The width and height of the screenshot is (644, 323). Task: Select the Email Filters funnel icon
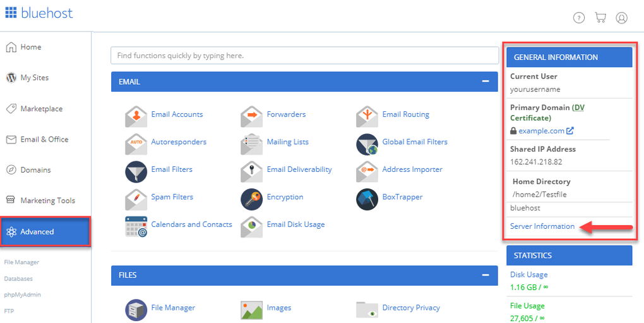pyautogui.click(x=136, y=172)
